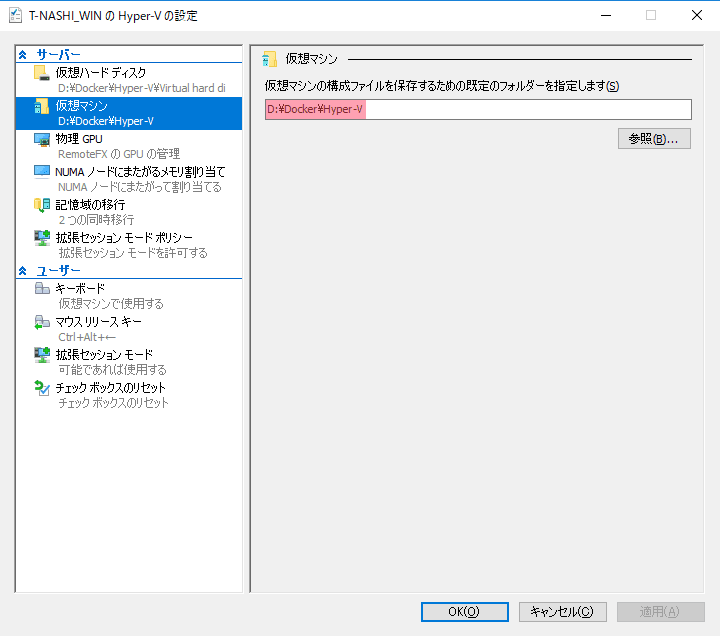Viewport: 720px width, 636px height.
Task: Click the チェック ボックスのリセット icon
Action: [x=42, y=388]
